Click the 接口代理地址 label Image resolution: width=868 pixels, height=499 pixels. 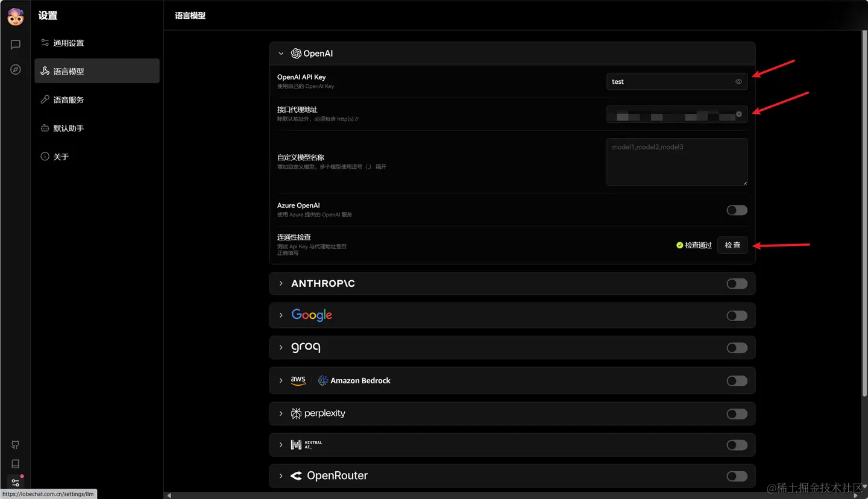coord(297,110)
